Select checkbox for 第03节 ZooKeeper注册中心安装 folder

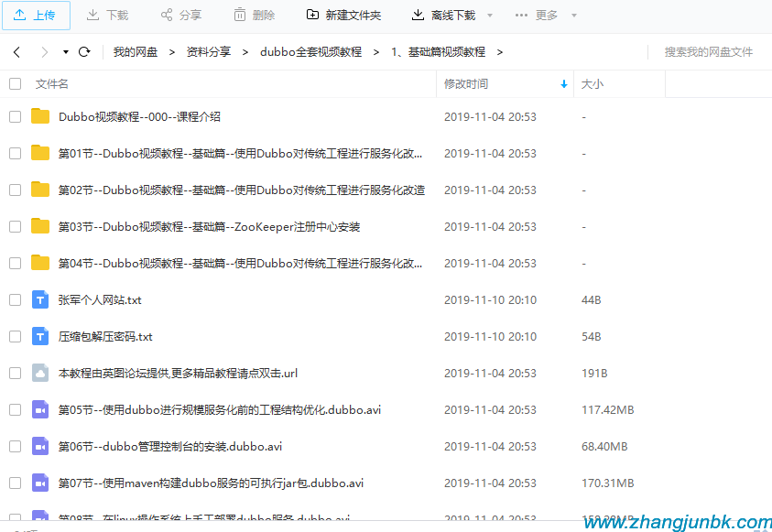pyautogui.click(x=15, y=226)
